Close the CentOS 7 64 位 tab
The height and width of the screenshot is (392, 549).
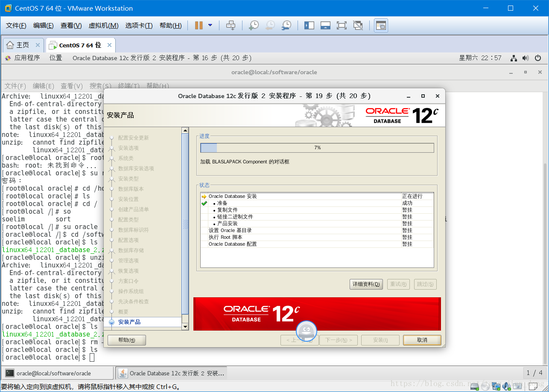pos(109,45)
